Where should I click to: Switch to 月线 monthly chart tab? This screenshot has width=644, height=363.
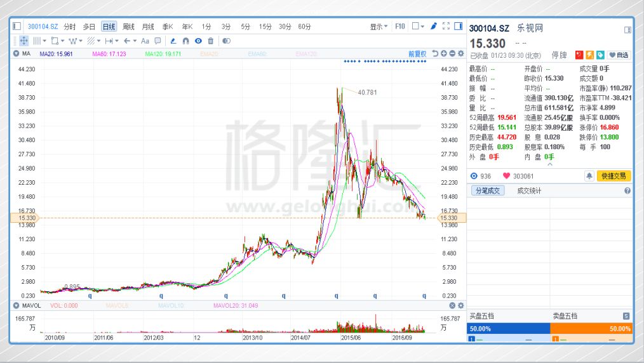tap(148, 27)
